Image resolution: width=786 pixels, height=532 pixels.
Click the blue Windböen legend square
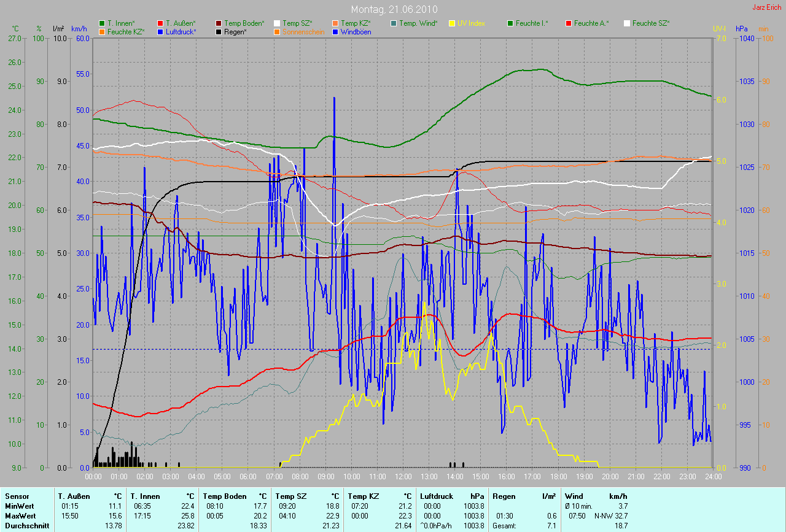335,31
